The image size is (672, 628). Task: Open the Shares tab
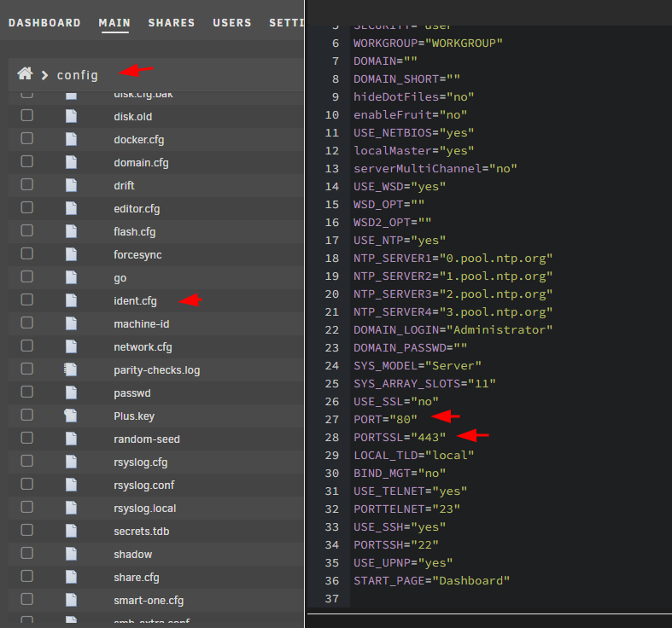pos(172,23)
